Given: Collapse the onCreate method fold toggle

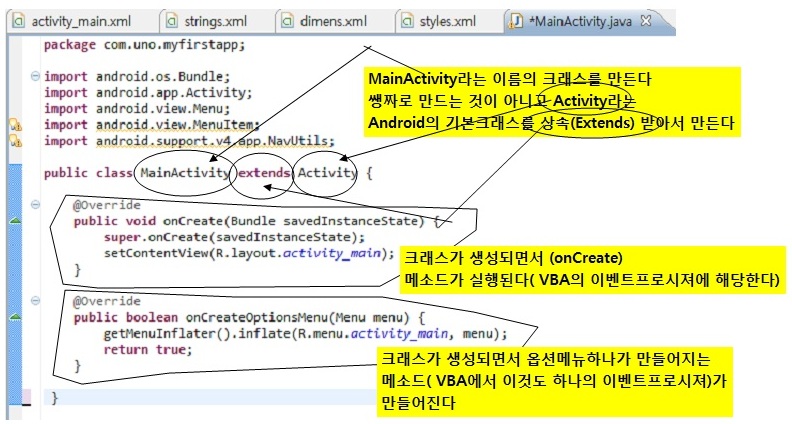Looking at the screenshot, I should coord(35,205).
